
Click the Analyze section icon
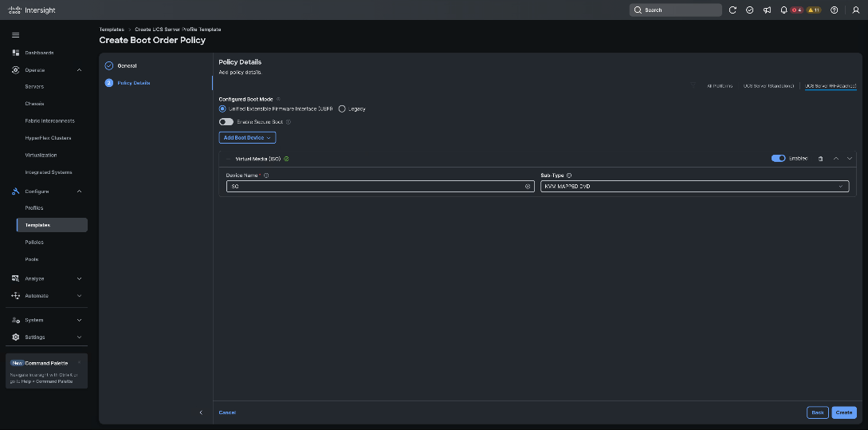15,278
